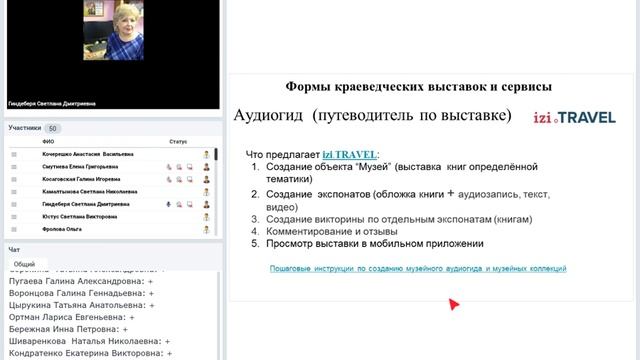
Task: Click slide title Формы краеведческих выставок и сервисы
Action: (418, 87)
